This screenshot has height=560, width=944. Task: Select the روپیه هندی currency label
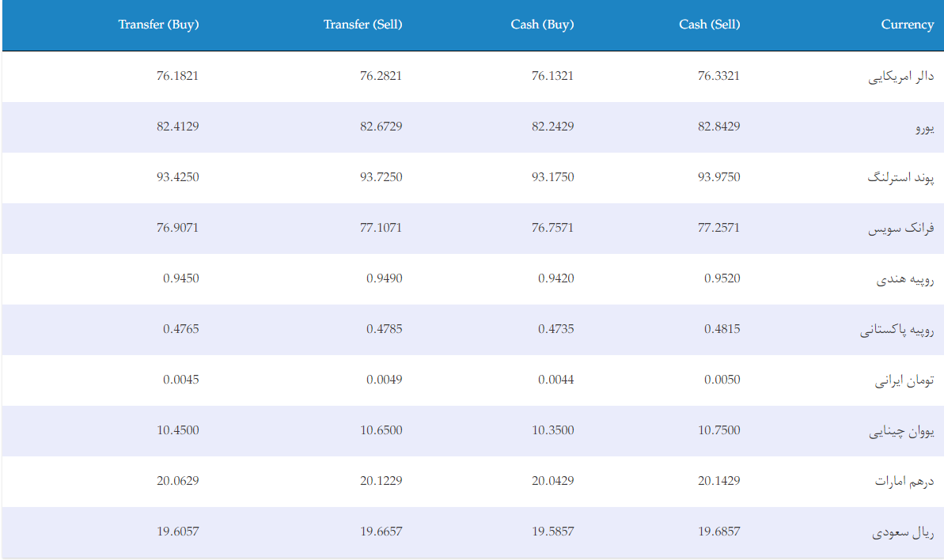click(905, 279)
